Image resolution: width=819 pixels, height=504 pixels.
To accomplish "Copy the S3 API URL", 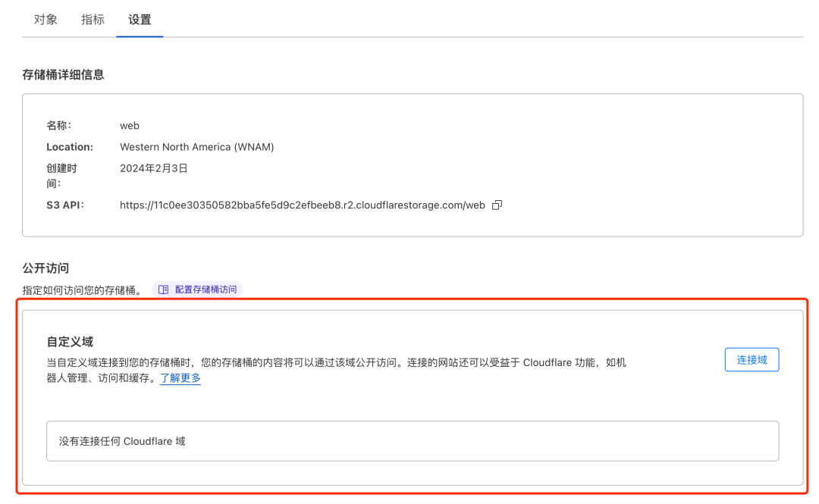I will pos(497,205).
